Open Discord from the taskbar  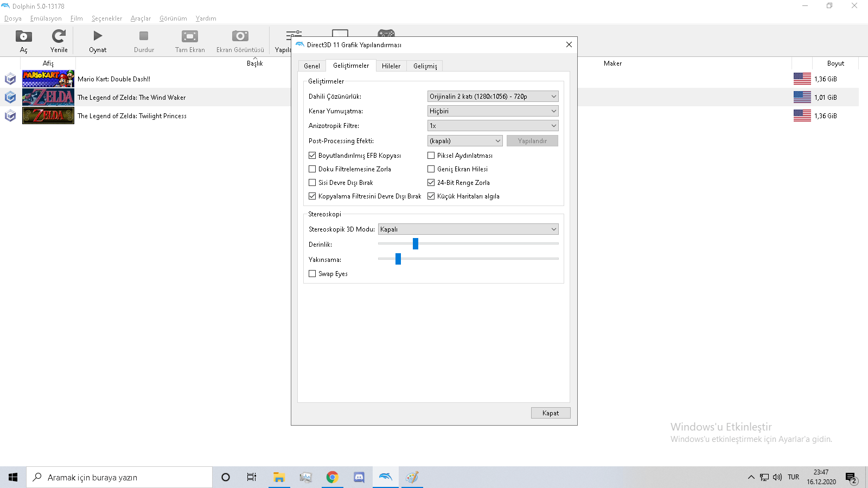tap(359, 477)
